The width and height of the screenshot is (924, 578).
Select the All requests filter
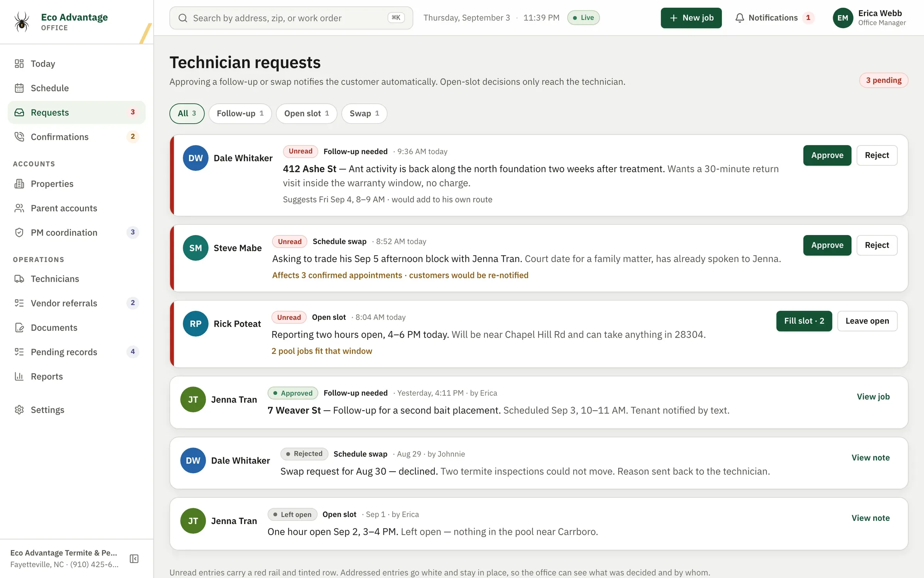coord(187,113)
